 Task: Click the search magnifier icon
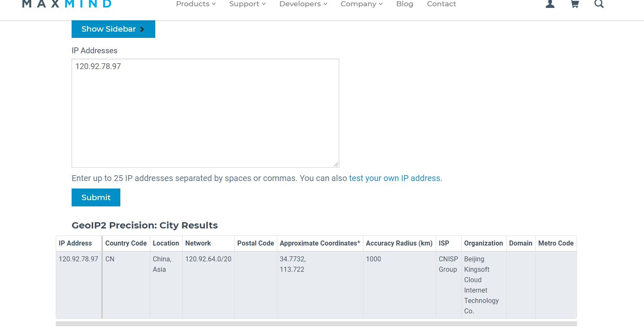[599, 4]
